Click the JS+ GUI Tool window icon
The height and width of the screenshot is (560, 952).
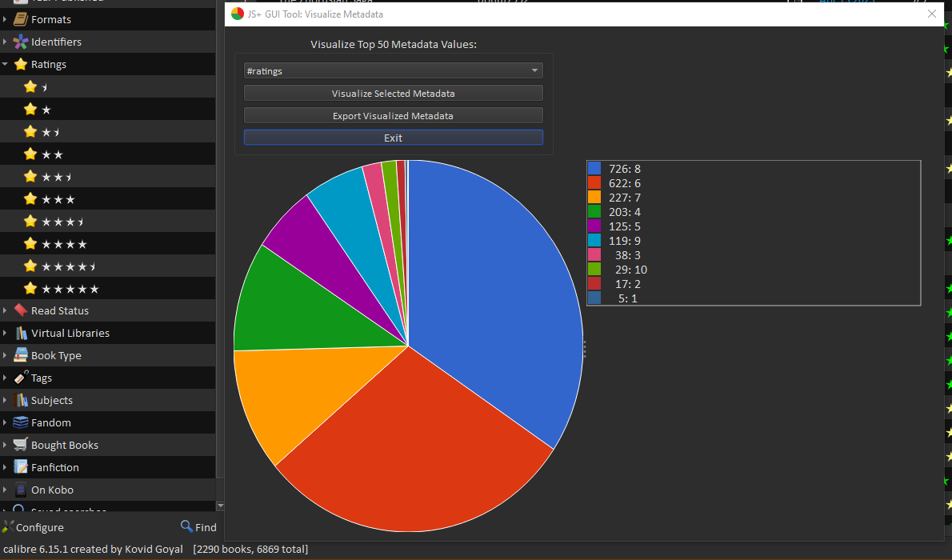[238, 14]
